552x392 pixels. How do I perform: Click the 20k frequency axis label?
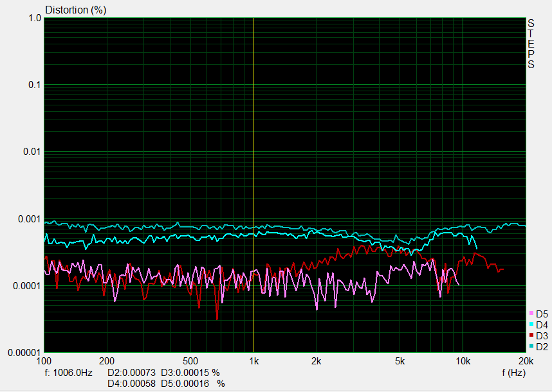(x=526, y=361)
